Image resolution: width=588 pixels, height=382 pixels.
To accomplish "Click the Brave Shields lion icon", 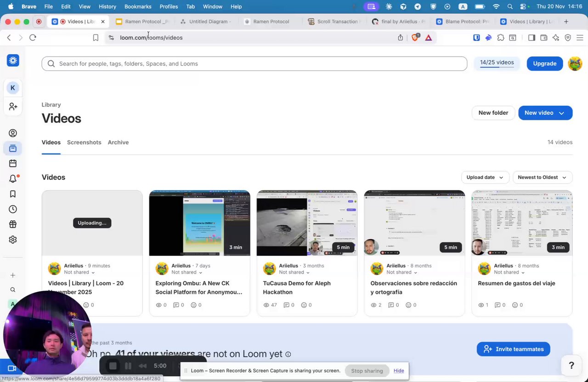I will (x=415, y=38).
